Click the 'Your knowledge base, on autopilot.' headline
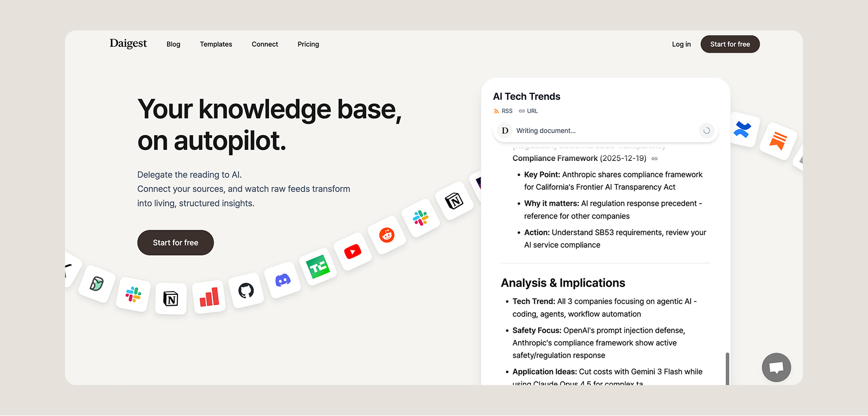Screen dimensions: 868x416 270,125
